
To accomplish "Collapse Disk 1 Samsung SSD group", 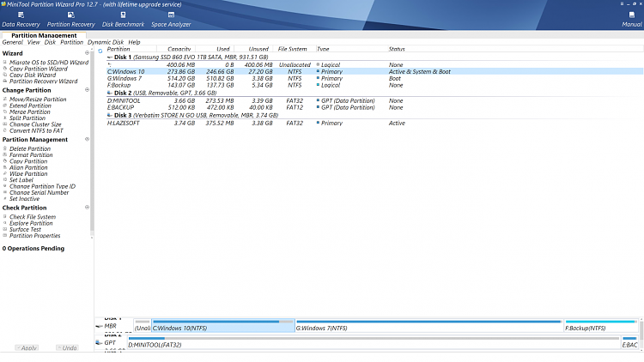I will (x=110, y=57).
